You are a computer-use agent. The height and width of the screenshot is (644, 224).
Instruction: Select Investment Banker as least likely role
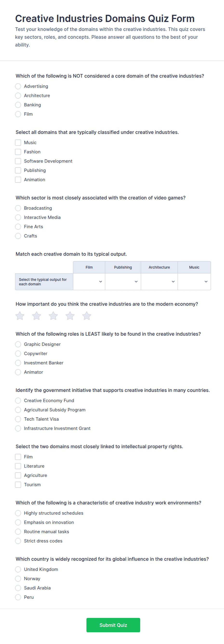(18, 363)
